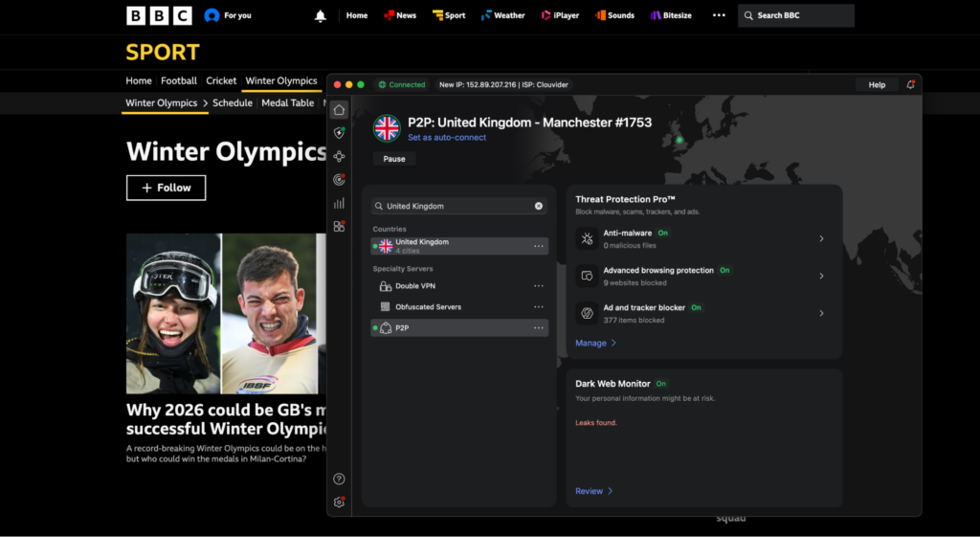This screenshot has width=980, height=537.
Task: Select the P2P specialty server row
Action: pos(459,328)
